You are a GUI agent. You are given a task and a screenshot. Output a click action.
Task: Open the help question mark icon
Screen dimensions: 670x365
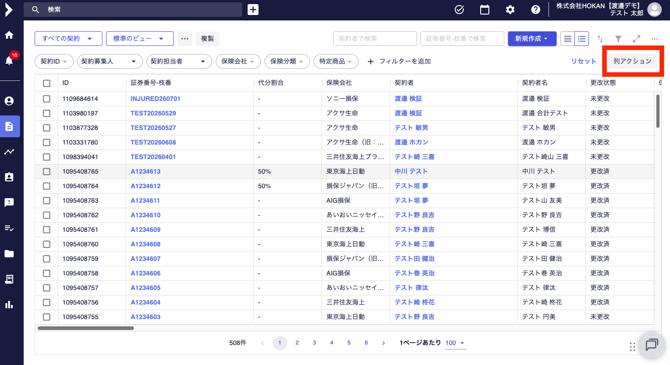click(535, 9)
